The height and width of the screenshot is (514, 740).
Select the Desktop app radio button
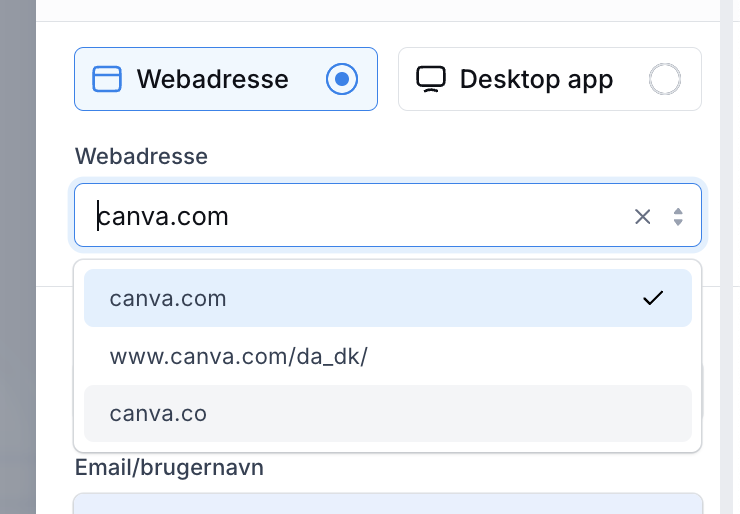[664, 79]
